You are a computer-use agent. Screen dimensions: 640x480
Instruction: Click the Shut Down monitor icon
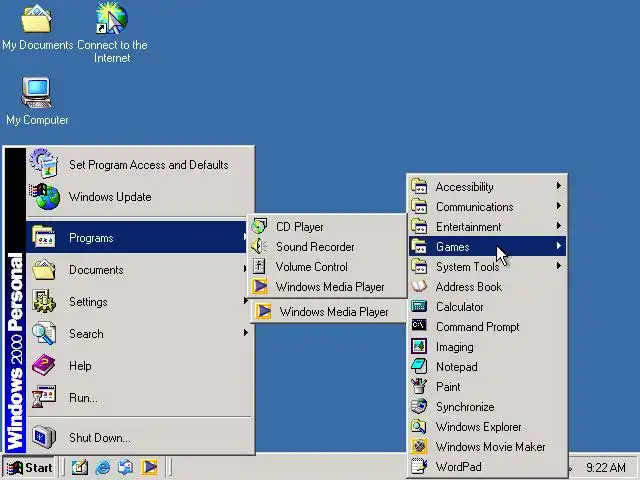44,437
